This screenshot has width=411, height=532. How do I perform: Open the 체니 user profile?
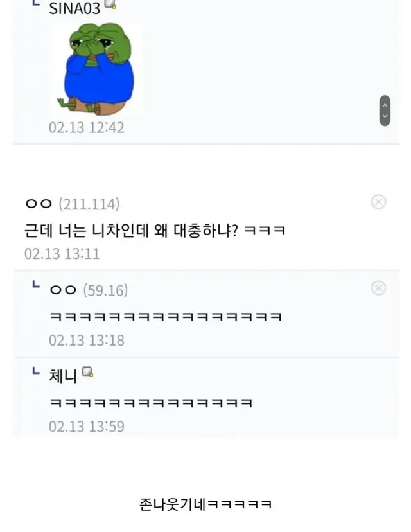[63, 375]
